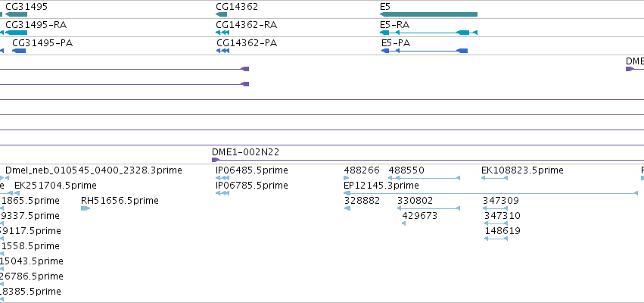Click the 148619 feature glyph

tap(496, 239)
